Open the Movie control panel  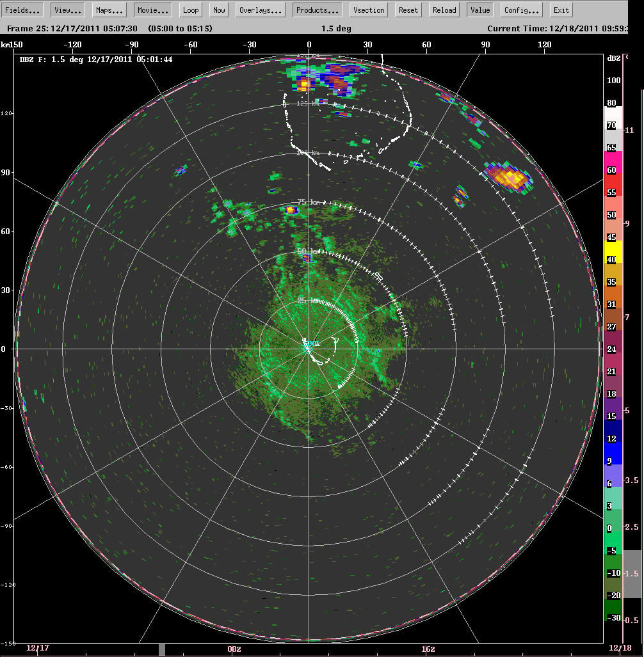(152, 10)
